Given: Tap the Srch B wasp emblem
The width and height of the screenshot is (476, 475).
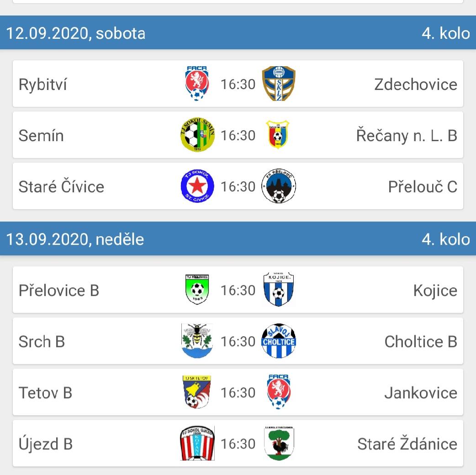Looking at the screenshot, I should pos(197,341).
